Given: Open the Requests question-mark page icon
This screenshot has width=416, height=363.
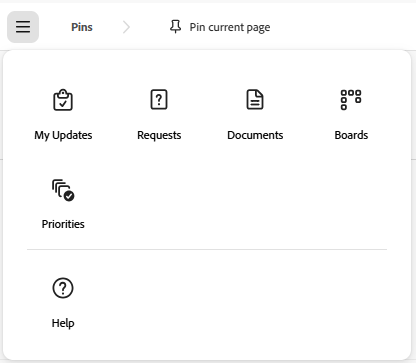Looking at the screenshot, I should pos(159,99).
